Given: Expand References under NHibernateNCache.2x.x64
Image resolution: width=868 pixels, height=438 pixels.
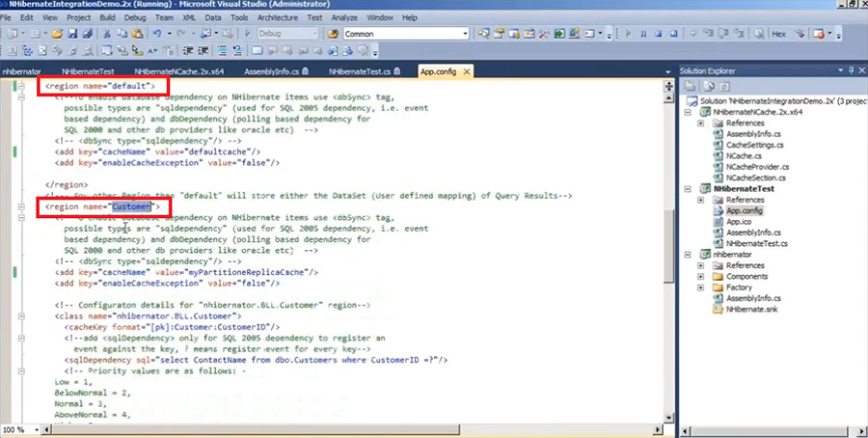Looking at the screenshot, I should [701, 123].
